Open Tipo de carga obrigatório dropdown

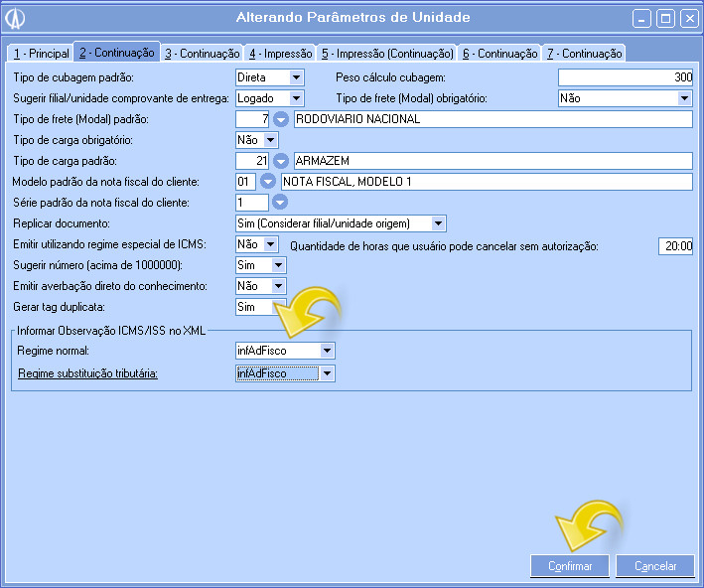(271, 140)
